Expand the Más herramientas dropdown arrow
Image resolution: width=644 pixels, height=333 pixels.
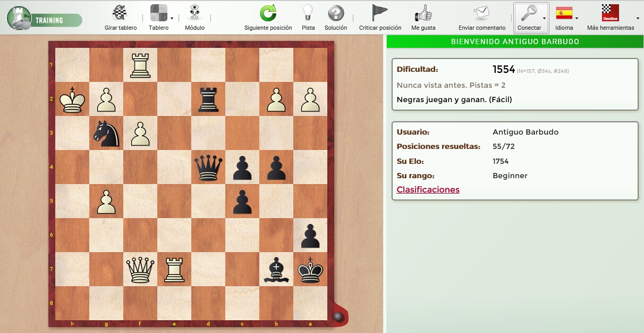[x=638, y=18]
